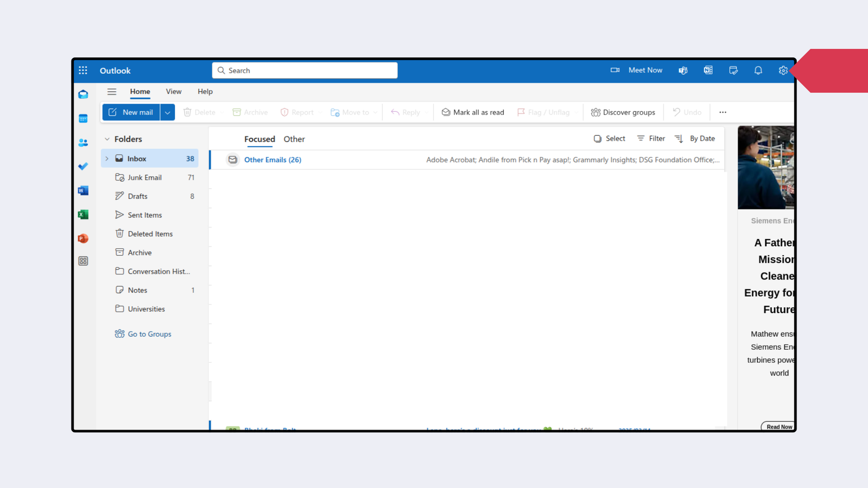
Task: Open notifications bell icon
Action: point(758,70)
